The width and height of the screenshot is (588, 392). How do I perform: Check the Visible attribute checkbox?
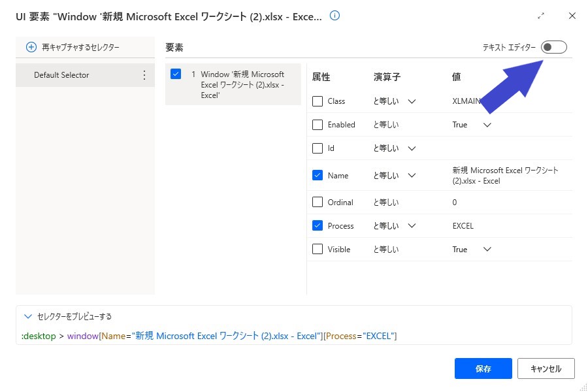coord(318,249)
